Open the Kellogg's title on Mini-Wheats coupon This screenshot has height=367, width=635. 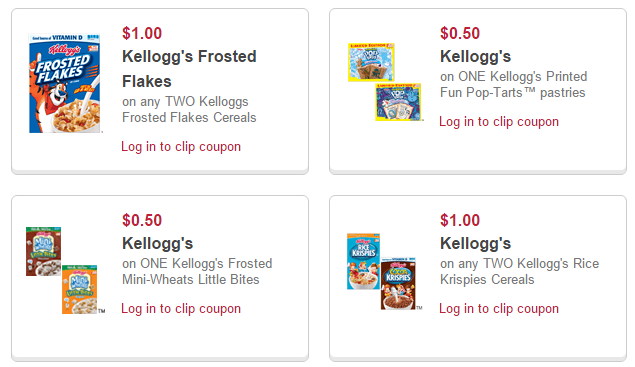click(x=158, y=243)
